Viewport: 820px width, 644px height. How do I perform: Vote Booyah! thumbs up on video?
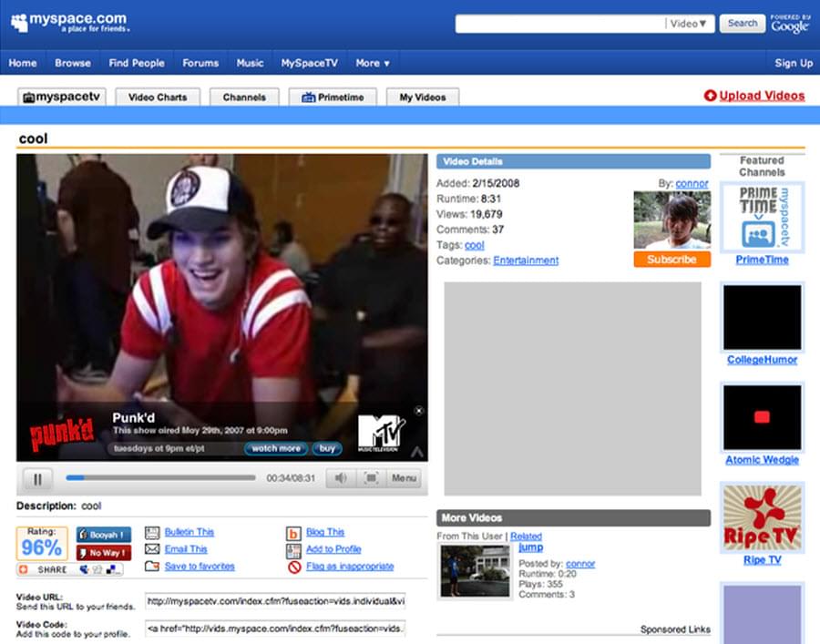pos(103,535)
